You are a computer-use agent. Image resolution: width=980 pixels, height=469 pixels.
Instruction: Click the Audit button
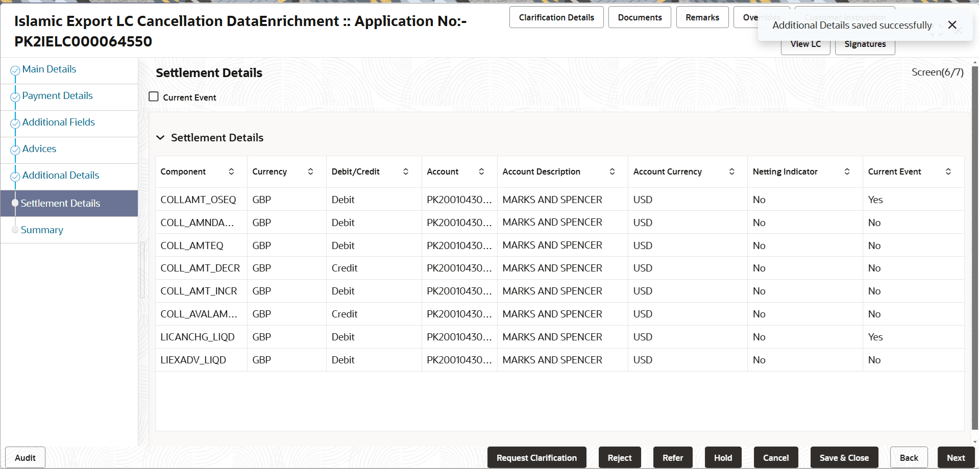tap(25, 458)
